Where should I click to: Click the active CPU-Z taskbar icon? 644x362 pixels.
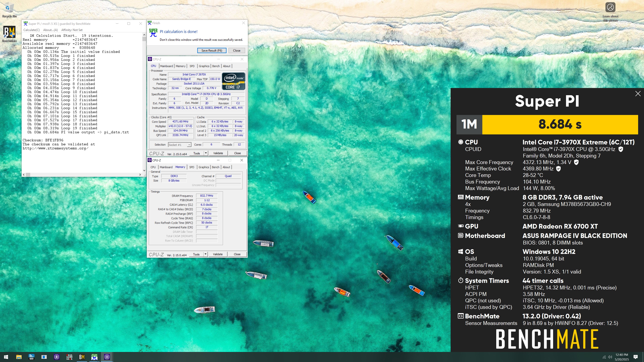pyautogui.click(x=107, y=357)
